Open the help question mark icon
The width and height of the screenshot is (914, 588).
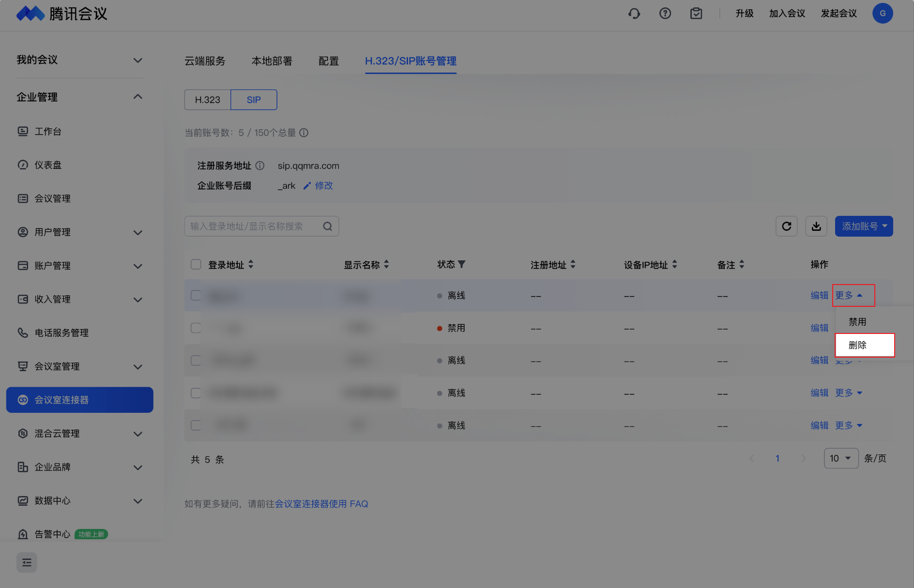[665, 14]
